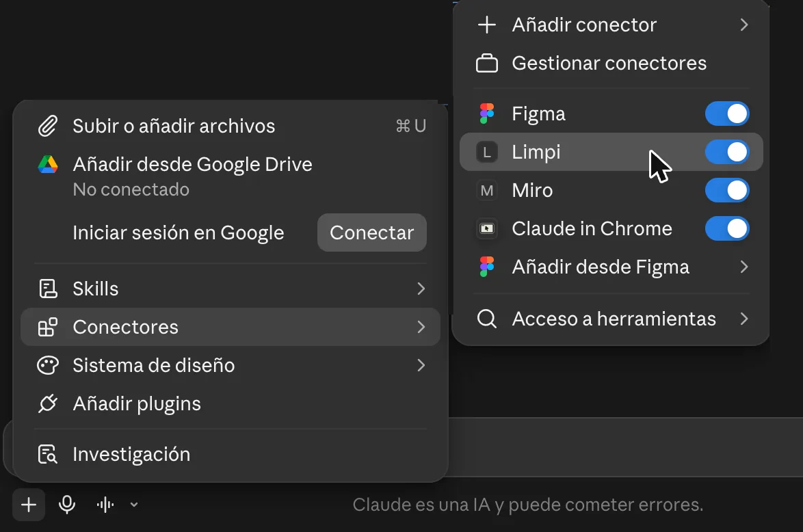Click the Iniciar sesión en Google text

click(179, 232)
